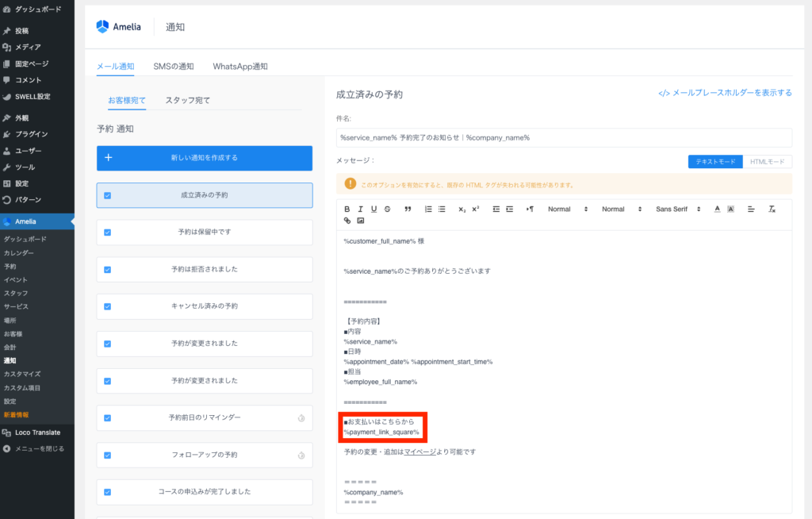Open the Sans Serif font dropdown

[676, 209]
